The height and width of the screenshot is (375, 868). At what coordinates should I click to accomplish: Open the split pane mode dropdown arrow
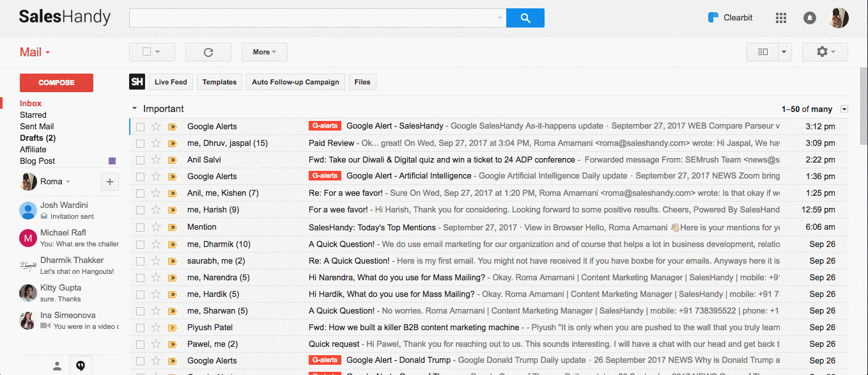point(785,52)
